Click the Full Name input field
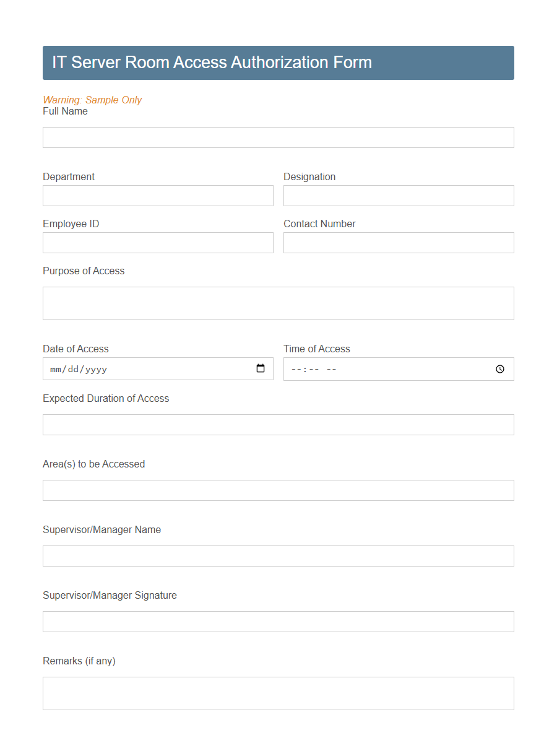557x756 pixels. 278,137
